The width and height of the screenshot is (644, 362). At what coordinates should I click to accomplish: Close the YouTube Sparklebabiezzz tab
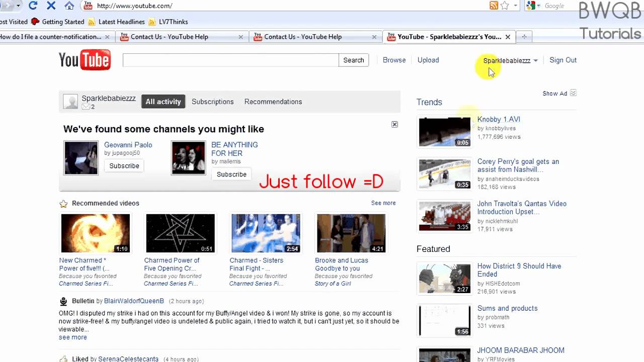tap(508, 37)
